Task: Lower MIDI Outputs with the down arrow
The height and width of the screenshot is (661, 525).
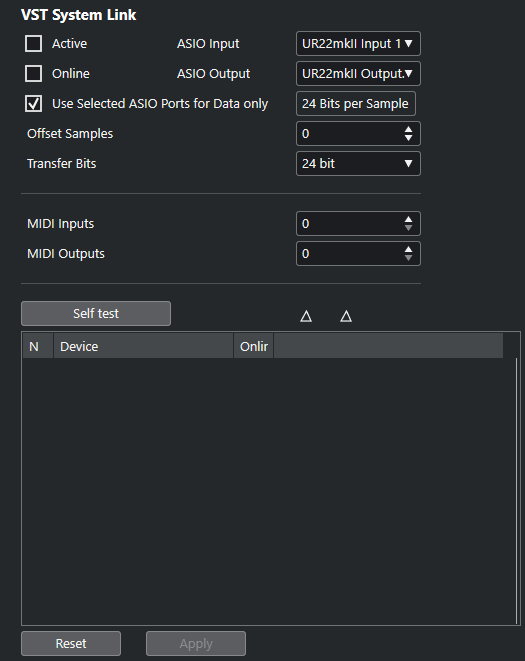Action: 408,258
